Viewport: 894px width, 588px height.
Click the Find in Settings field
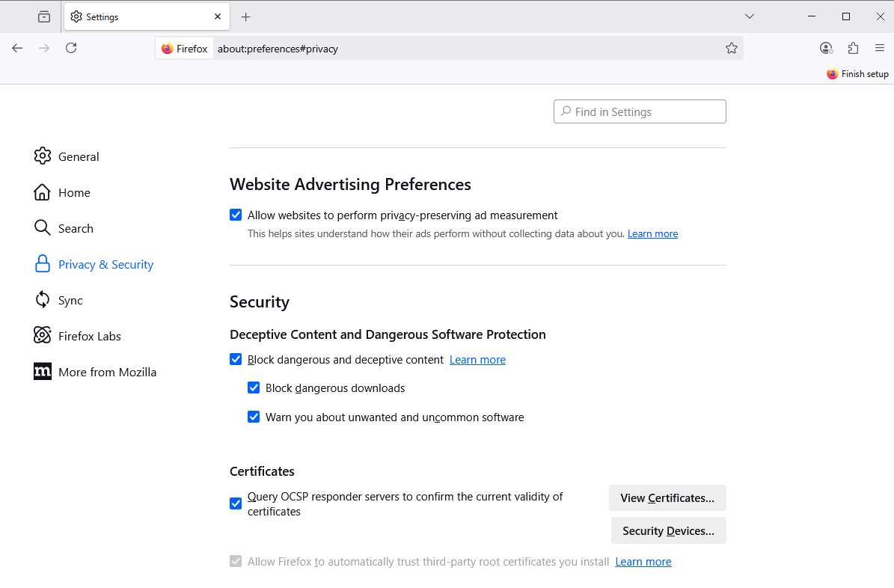coord(639,111)
